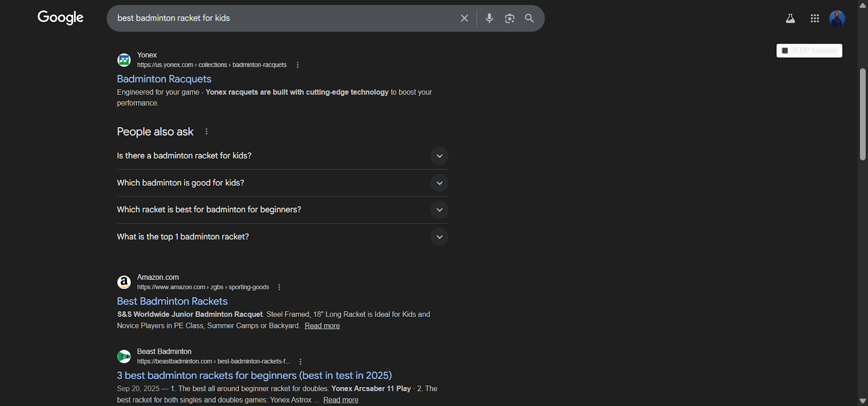Click the People also ask heading

pos(155,132)
